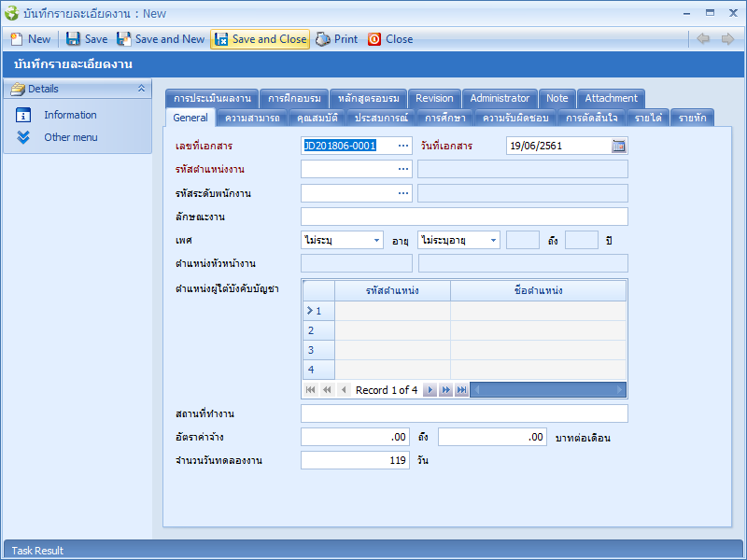The width and height of the screenshot is (747, 560).
Task: Switch to the Note tab
Action: [x=557, y=99]
